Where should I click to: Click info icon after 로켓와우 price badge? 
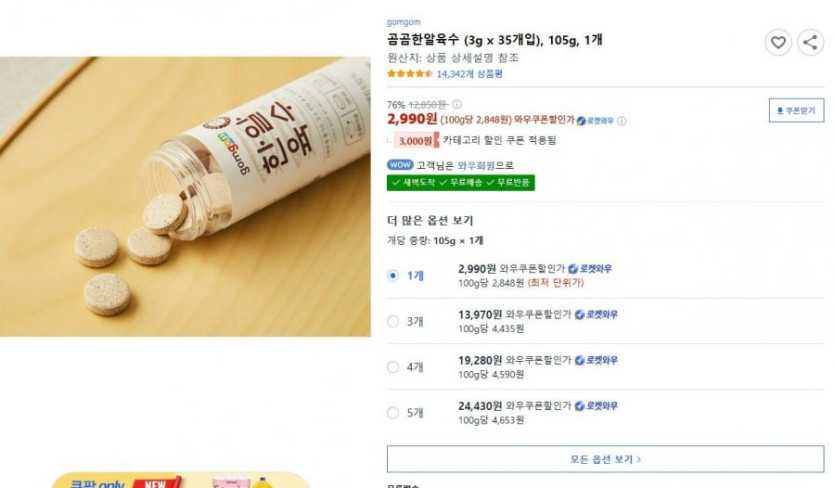click(x=621, y=121)
